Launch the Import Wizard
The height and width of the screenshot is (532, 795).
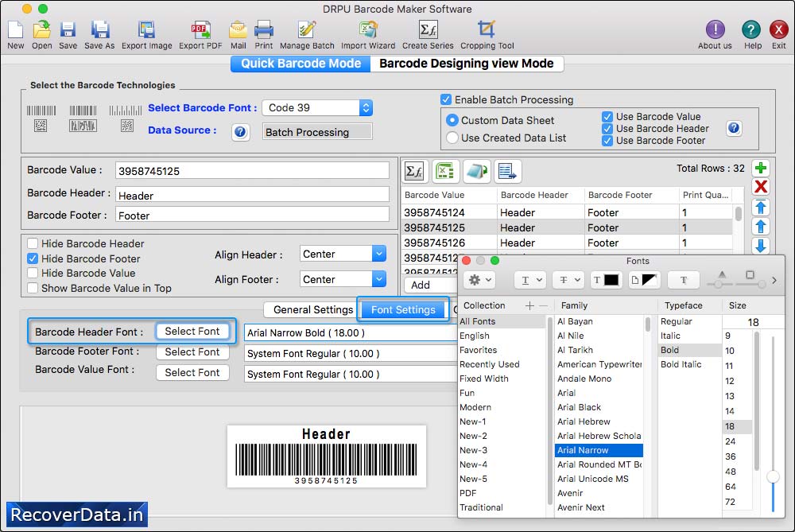click(x=368, y=29)
